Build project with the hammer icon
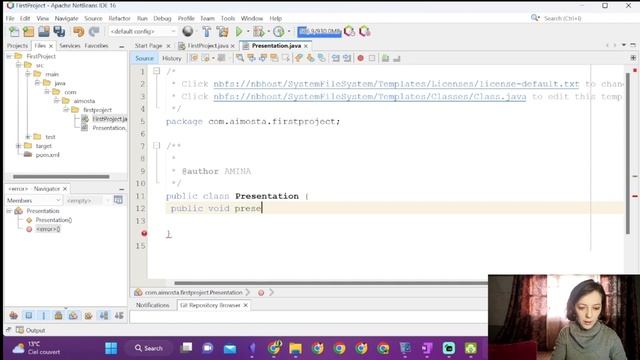The image size is (640, 360). (207, 31)
